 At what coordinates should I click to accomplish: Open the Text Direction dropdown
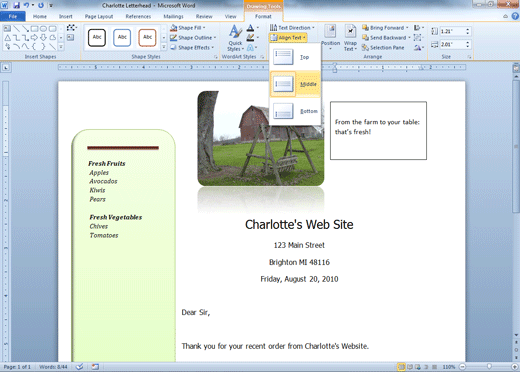tap(292, 28)
